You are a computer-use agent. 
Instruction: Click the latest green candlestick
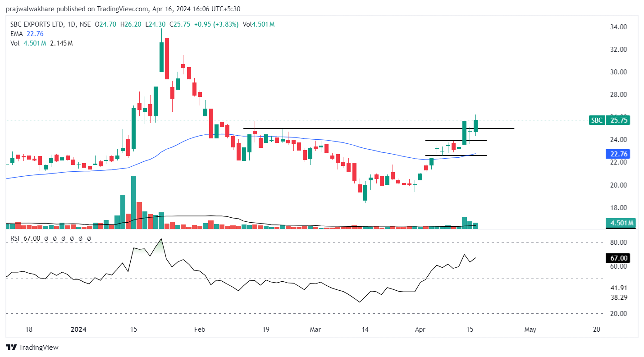point(475,126)
